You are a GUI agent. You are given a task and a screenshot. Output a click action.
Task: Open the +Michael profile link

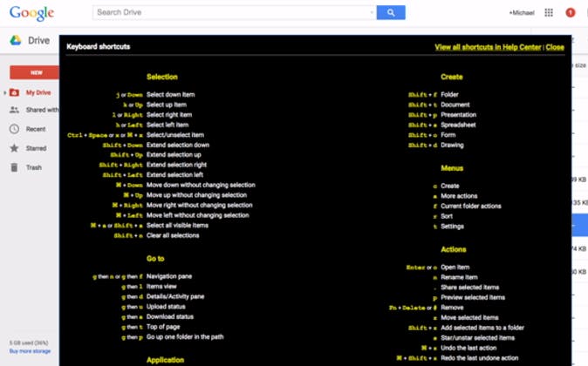[521, 13]
